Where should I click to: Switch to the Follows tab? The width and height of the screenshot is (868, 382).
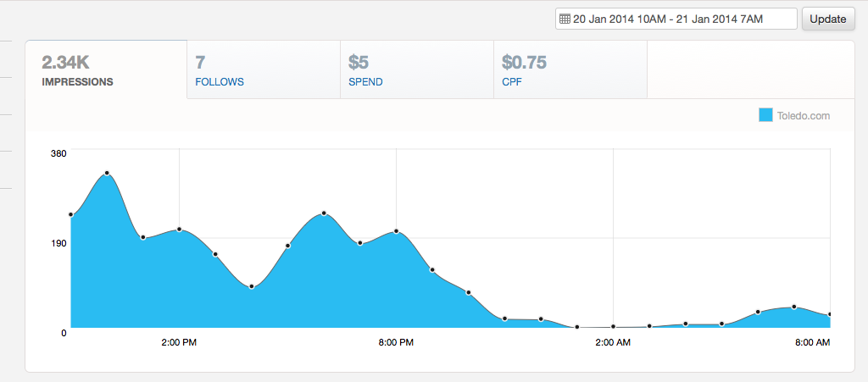pos(264,69)
